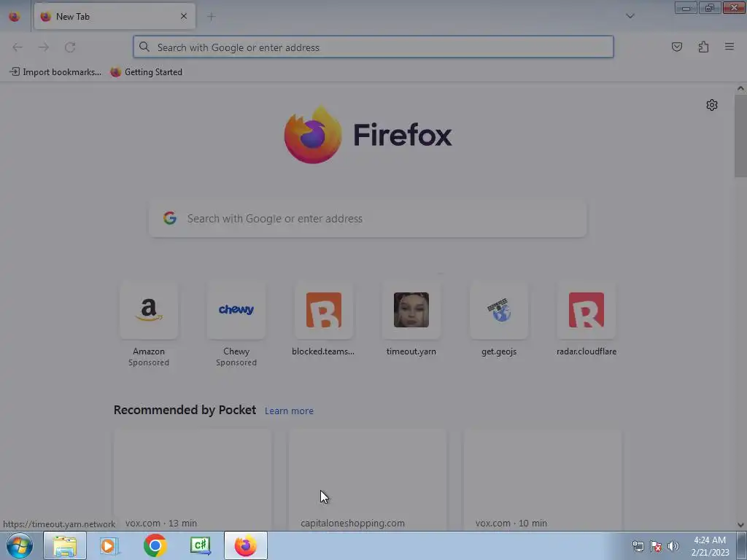Open the volume speaker tray icon
747x560 pixels.
(x=673, y=546)
